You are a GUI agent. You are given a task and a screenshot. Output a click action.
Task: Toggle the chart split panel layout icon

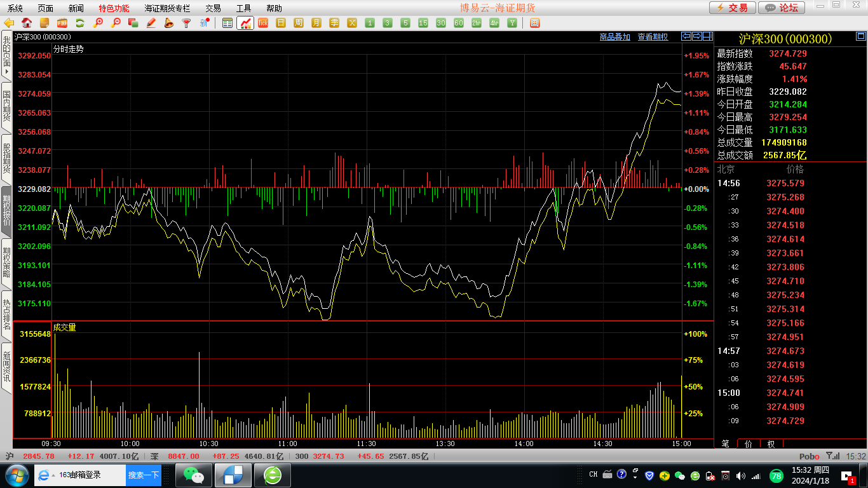(708, 36)
